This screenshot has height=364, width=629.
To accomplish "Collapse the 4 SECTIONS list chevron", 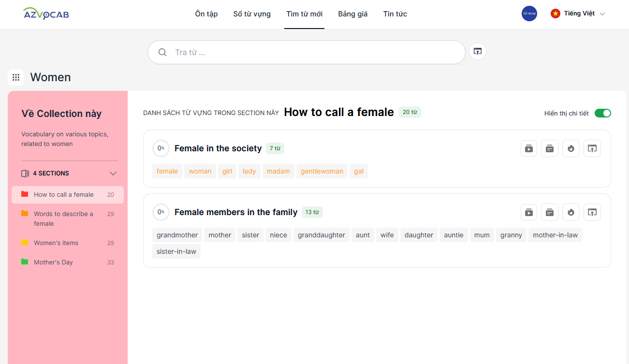I will pos(113,174).
